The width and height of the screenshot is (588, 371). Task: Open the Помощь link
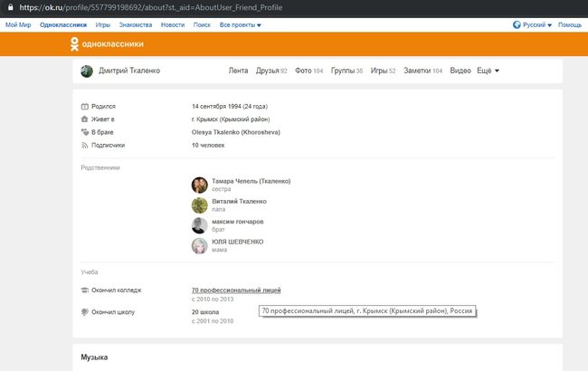[570, 24]
